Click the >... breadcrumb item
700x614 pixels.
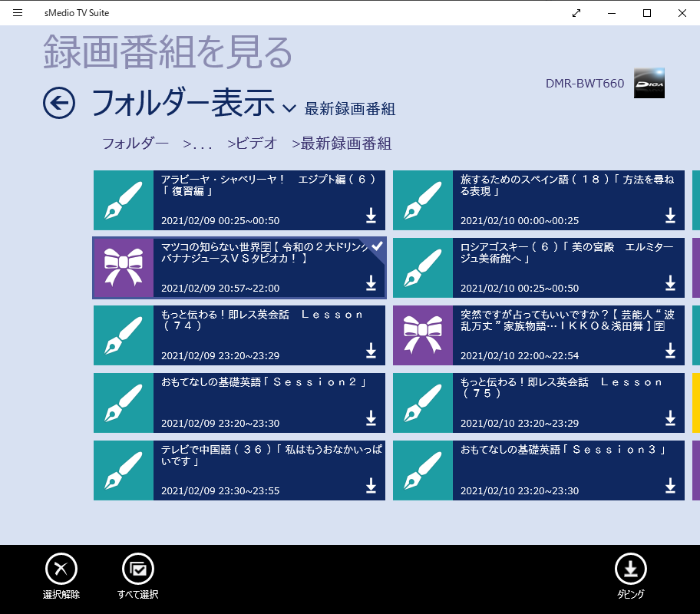tap(197, 144)
